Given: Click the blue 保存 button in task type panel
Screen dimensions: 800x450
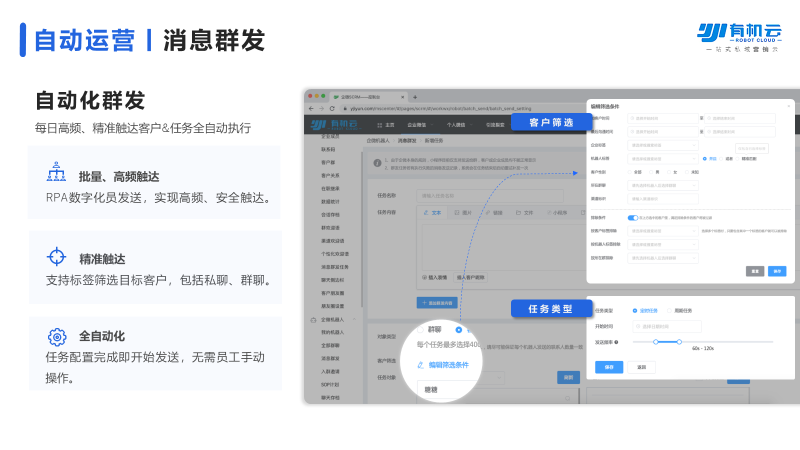Looking at the screenshot, I should [610, 366].
